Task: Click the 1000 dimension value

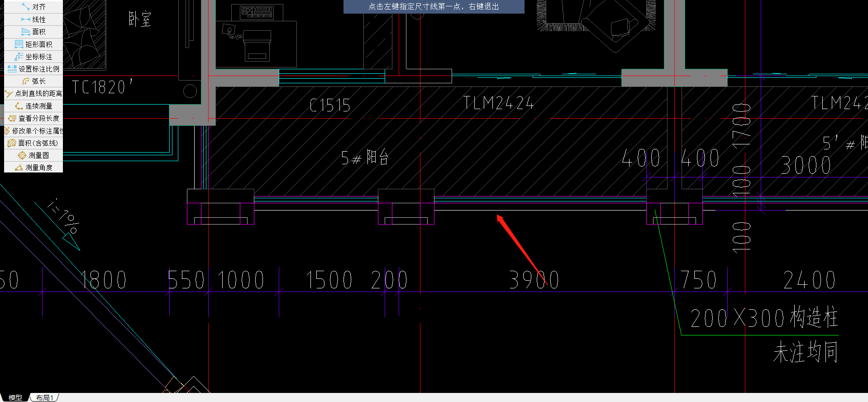Action: [x=241, y=280]
